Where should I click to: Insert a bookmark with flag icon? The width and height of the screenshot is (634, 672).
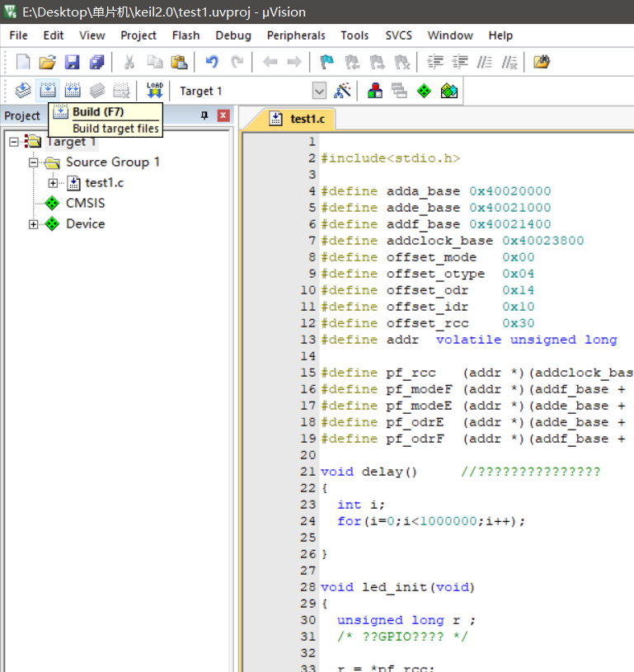pyautogui.click(x=326, y=62)
